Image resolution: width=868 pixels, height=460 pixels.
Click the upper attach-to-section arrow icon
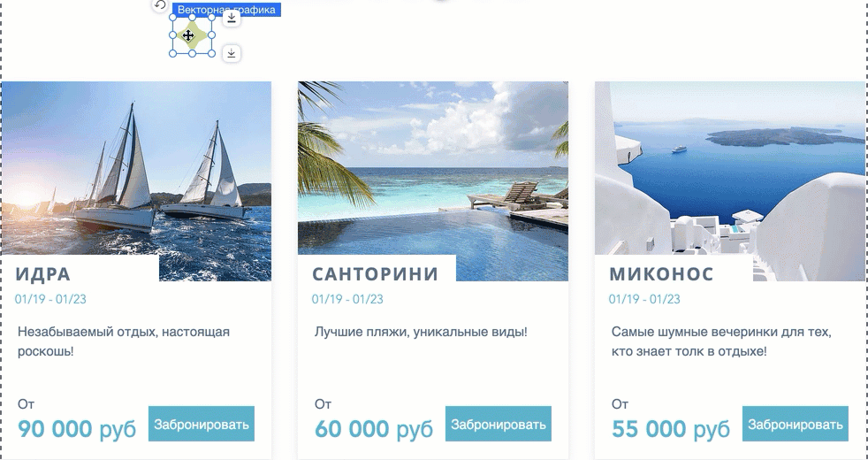[232, 18]
